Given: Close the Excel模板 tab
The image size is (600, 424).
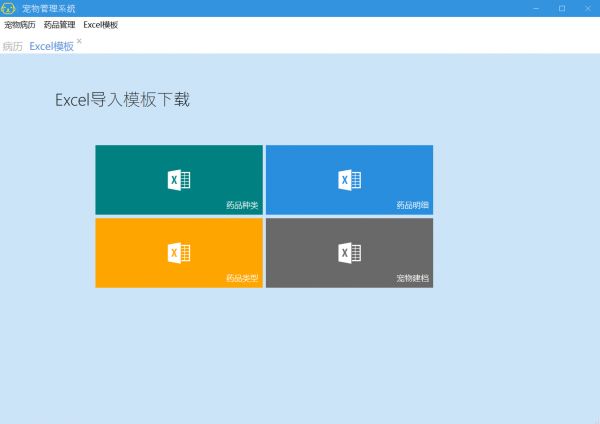Looking at the screenshot, I should coord(79,41).
